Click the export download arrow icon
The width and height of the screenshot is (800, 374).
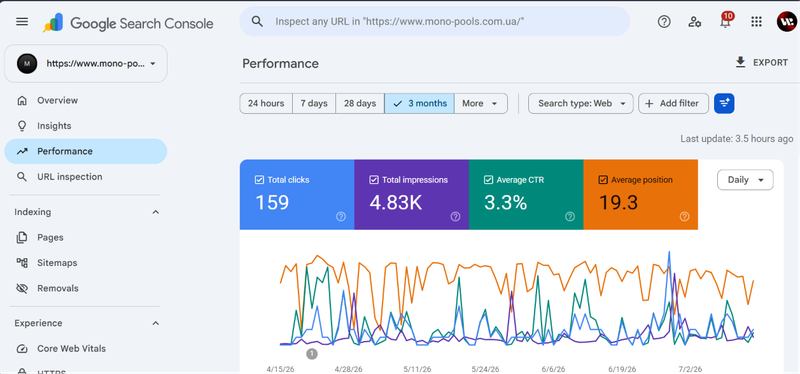[740, 62]
